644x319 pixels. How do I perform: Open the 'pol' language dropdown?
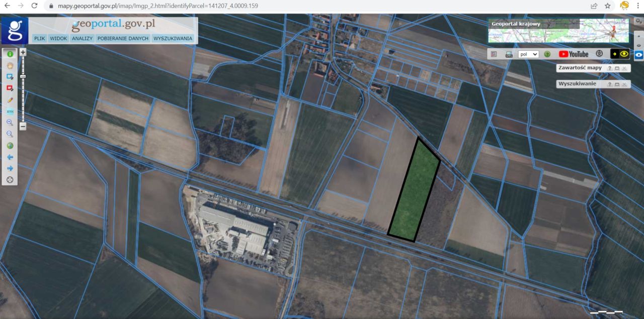[528, 54]
